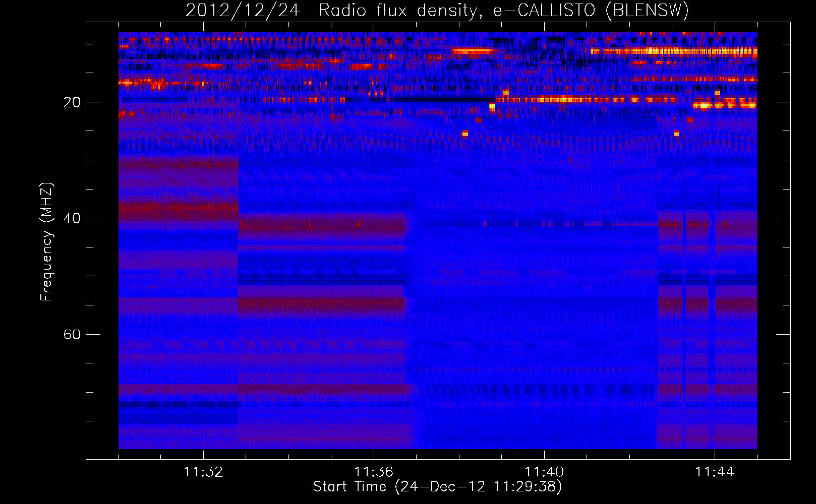Viewport: 816px width, 504px height.
Task: Click the '11:44' time tick label
Action: (715, 472)
